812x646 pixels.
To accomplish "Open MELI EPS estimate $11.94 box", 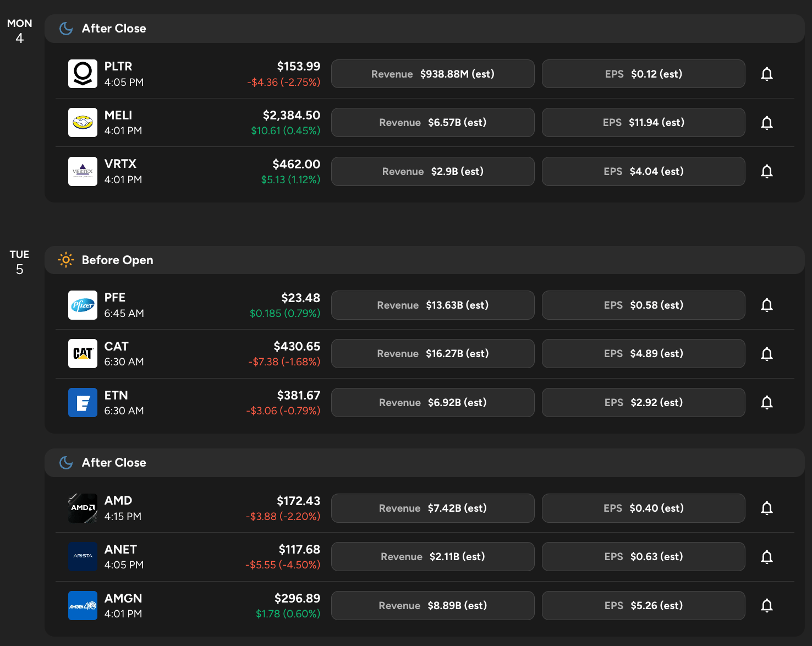I will tap(644, 122).
